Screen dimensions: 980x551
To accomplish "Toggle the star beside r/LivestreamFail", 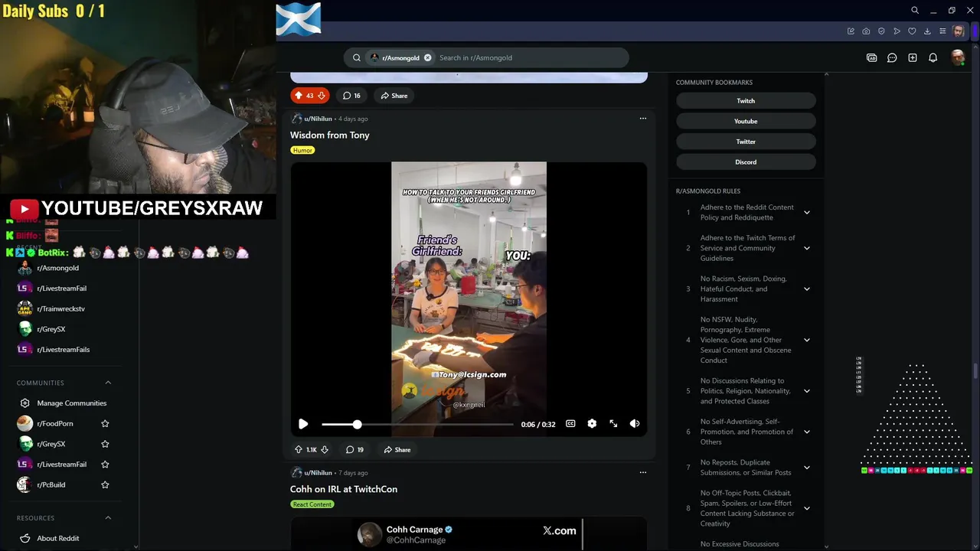I will [105, 465].
